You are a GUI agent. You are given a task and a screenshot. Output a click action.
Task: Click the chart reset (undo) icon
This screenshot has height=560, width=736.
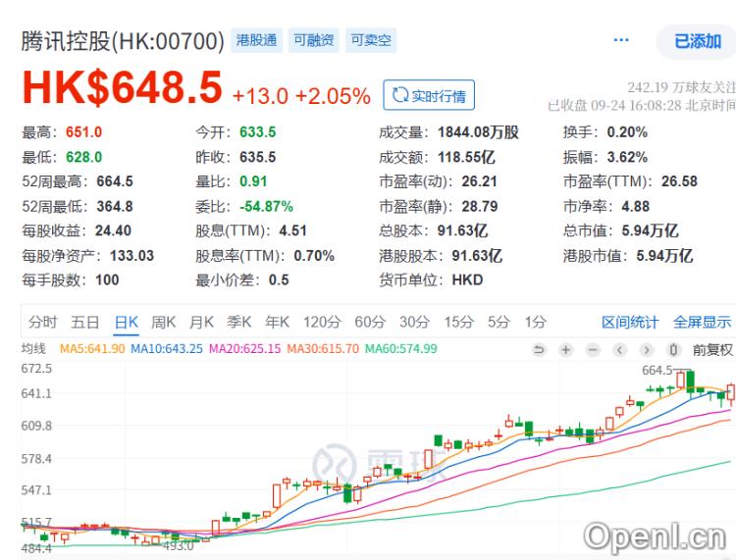539,350
